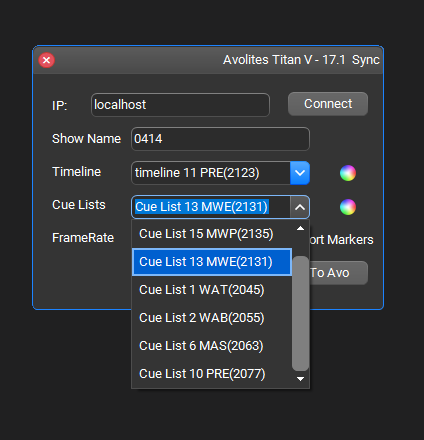The height and width of the screenshot is (440, 424).
Task: Choose Cue List 1 WAT(2045)
Action: point(212,290)
